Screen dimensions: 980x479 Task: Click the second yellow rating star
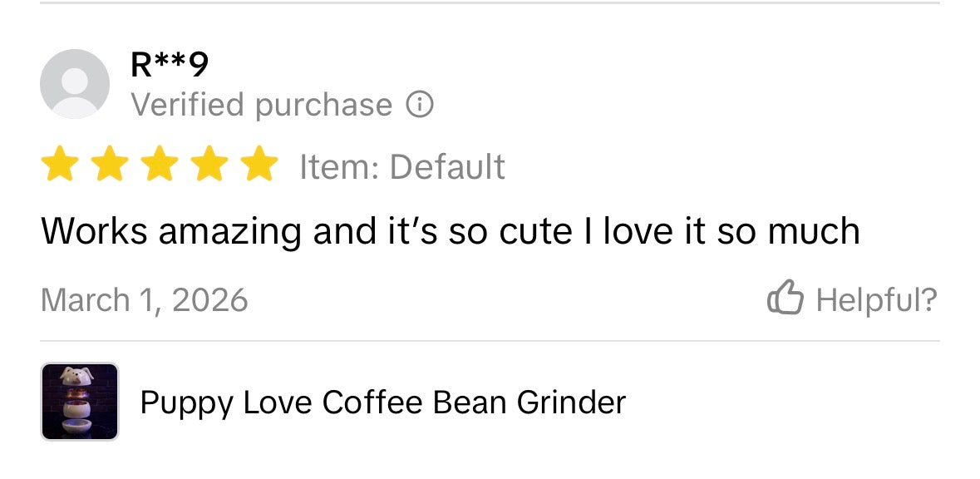pos(109,164)
